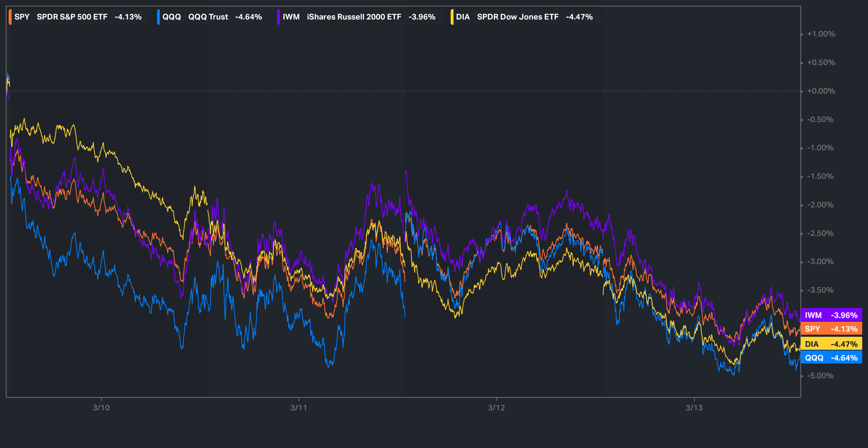868x448 pixels.
Task: Toggle the orange SPY -4.13% end-of-line tag
Action: pyautogui.click(x=831, y=329)
